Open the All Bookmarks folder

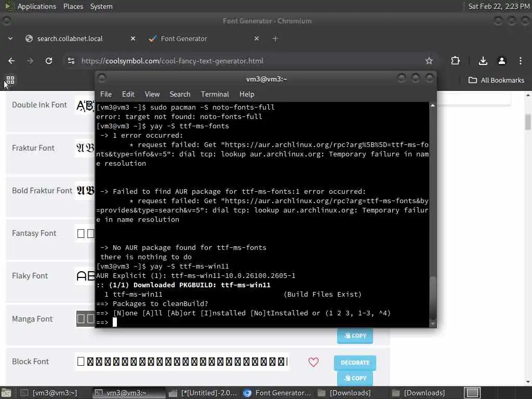click(496, 80)
